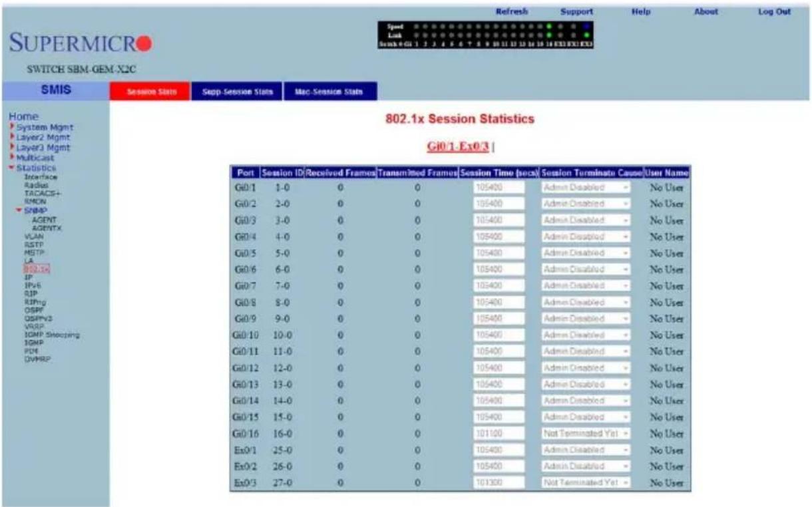812x507 pixels.
Task: Click session ID 14-0 cell
Action: coord(282,401)
